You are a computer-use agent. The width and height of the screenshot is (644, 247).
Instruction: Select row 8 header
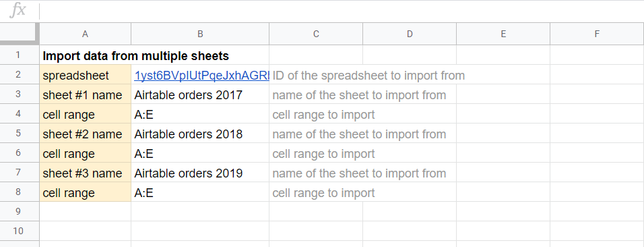point(20,192)
